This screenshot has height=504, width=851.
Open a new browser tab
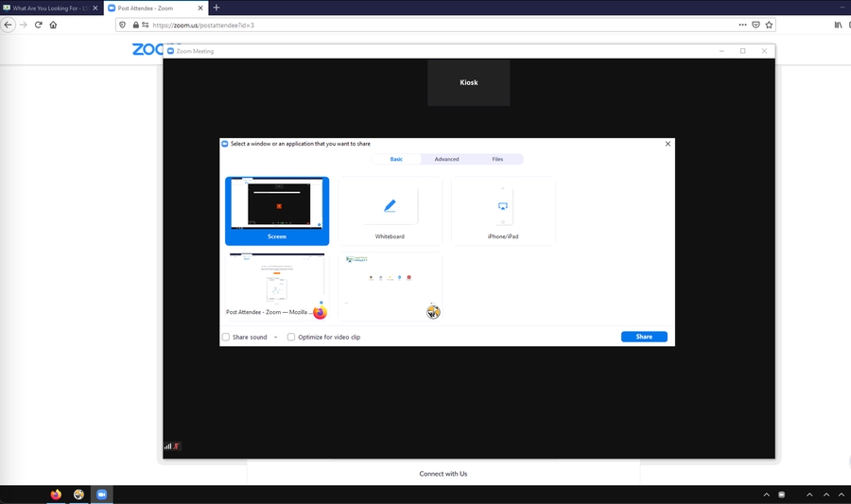click(217, 8)
